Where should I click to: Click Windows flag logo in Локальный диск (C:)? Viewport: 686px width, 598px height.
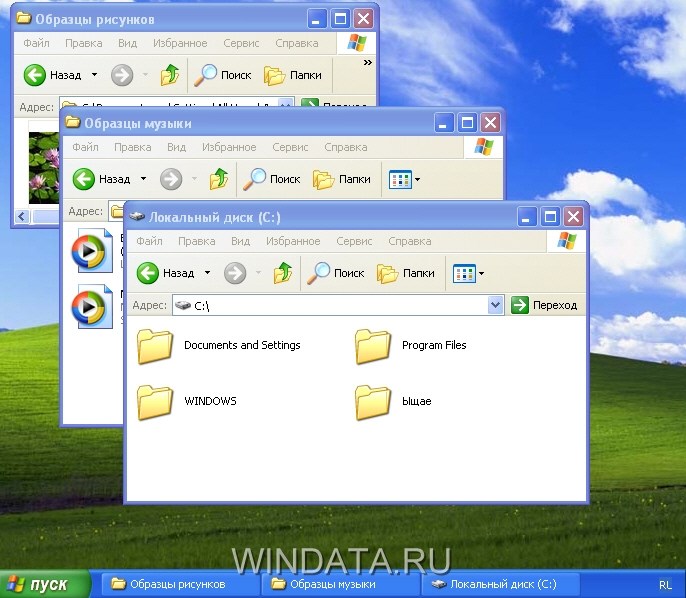click(567, 241)
